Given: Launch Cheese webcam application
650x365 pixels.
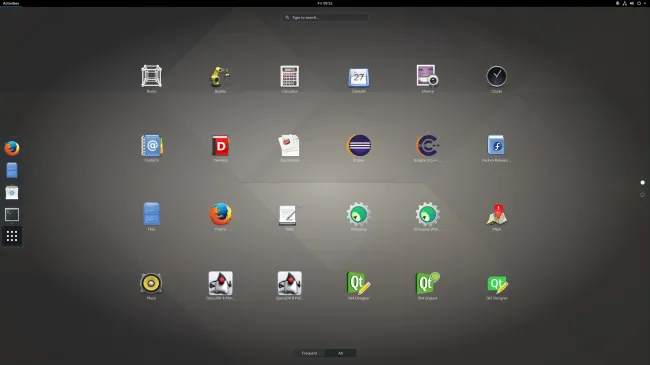Looking at the screenshot, I should (427, 77).
